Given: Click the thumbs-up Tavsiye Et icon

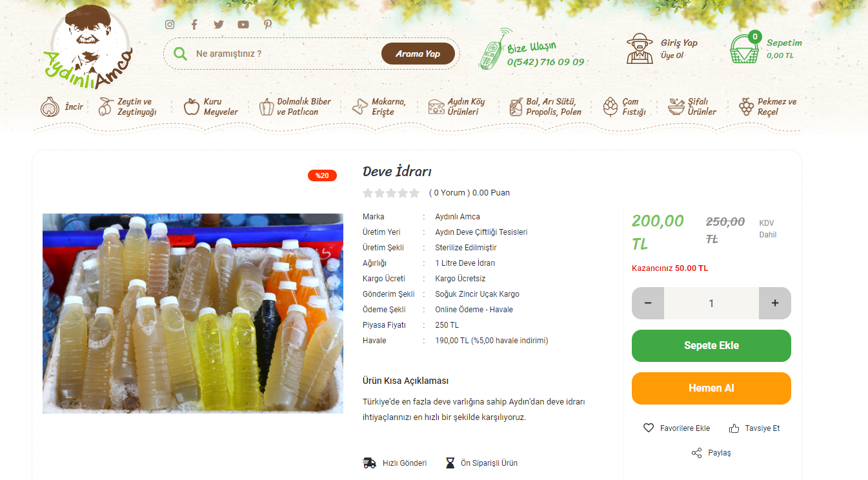Looking at the screenshot, I should tap(734, 428).
